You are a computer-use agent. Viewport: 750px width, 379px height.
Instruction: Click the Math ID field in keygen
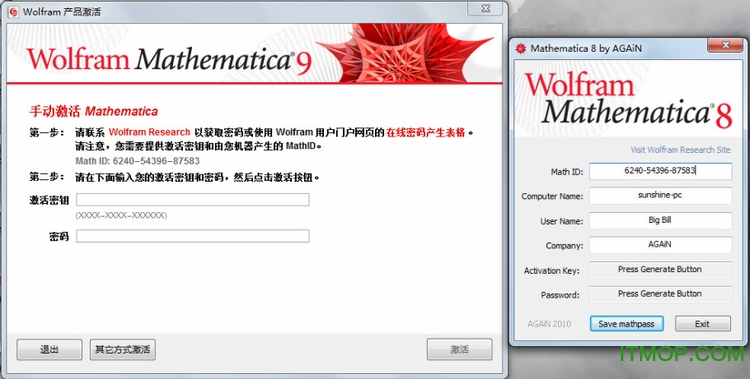[660, 171]
